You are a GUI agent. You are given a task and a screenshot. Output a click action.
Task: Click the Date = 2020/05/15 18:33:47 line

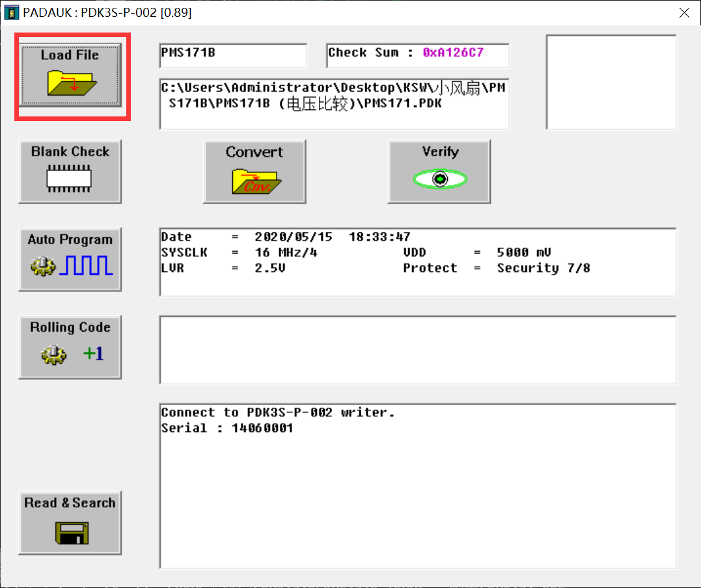pyautogui.click(x=286, y=237)
